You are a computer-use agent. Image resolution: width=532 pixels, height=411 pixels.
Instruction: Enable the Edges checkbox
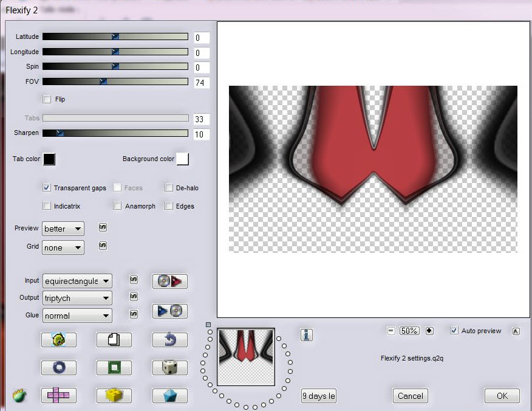(x=169, y=206)
